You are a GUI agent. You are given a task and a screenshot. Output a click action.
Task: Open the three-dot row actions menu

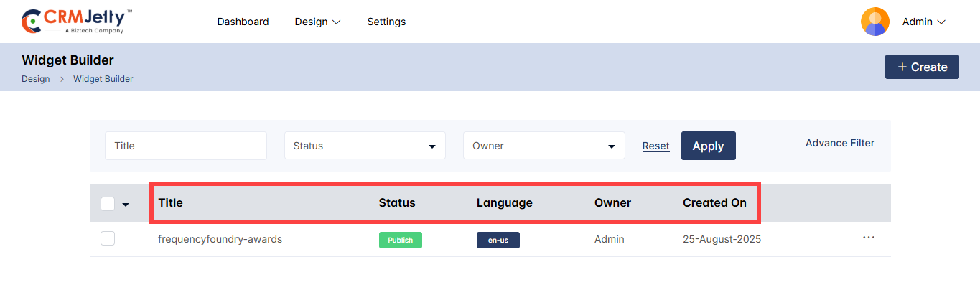pos(869,238)
